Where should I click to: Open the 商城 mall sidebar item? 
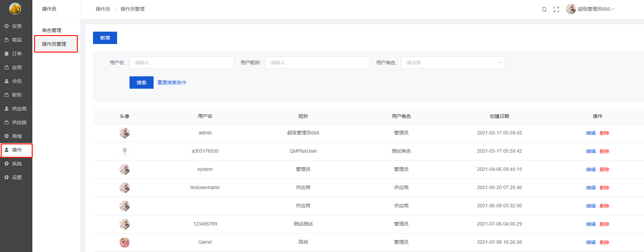click(16, 136)
